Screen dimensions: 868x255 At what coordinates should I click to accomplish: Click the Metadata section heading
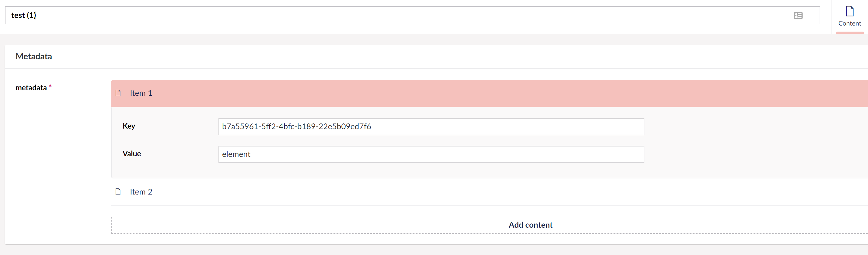[33, 56]
